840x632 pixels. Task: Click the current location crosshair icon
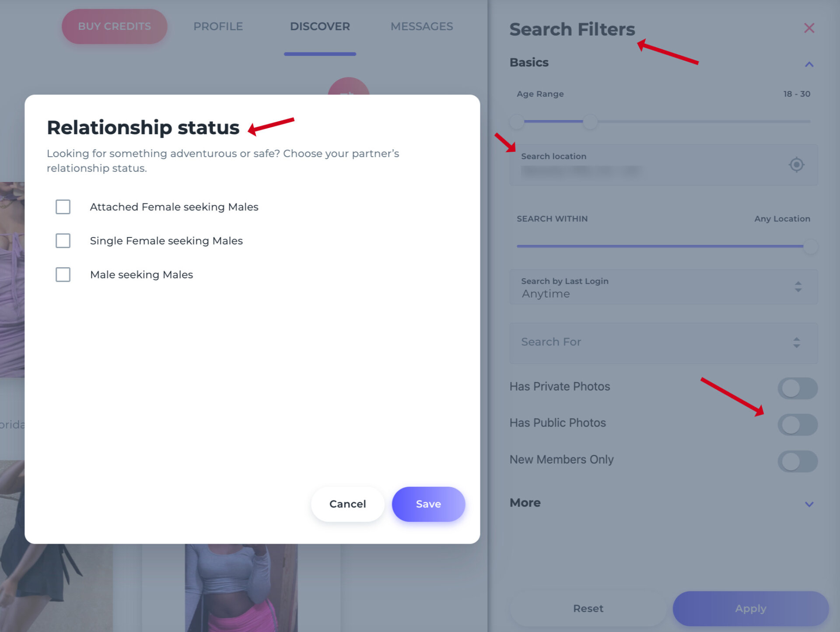797,165
